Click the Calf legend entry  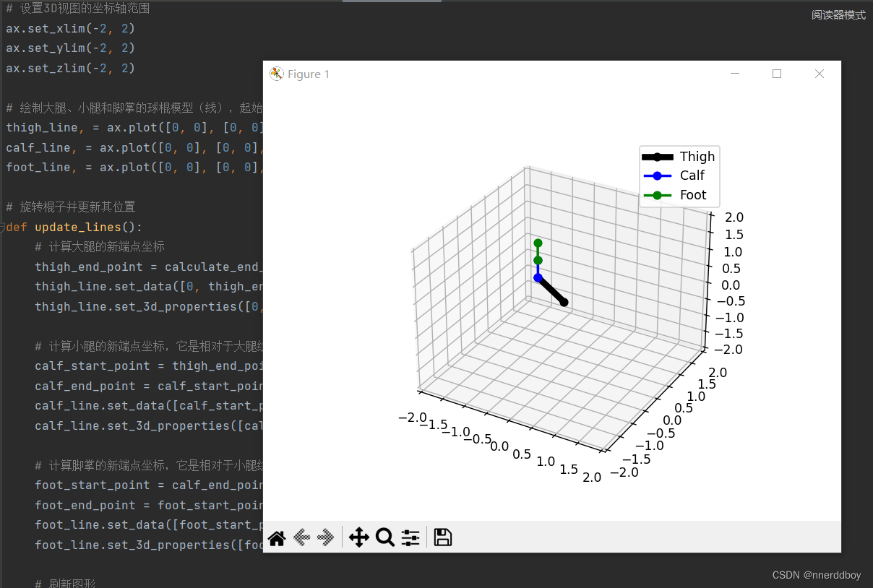674,176
